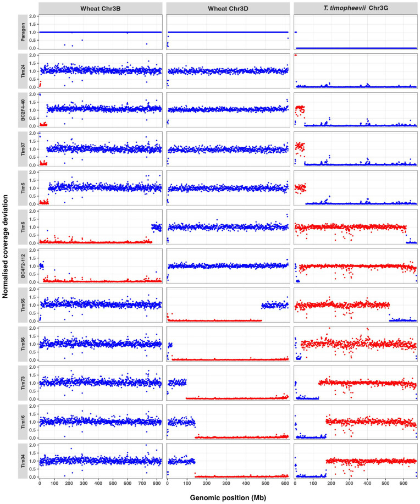Click the '1.5' y-axis tick of Tim6 row
The height and width of the screenshot is (504, 420).
coord(32,219)
